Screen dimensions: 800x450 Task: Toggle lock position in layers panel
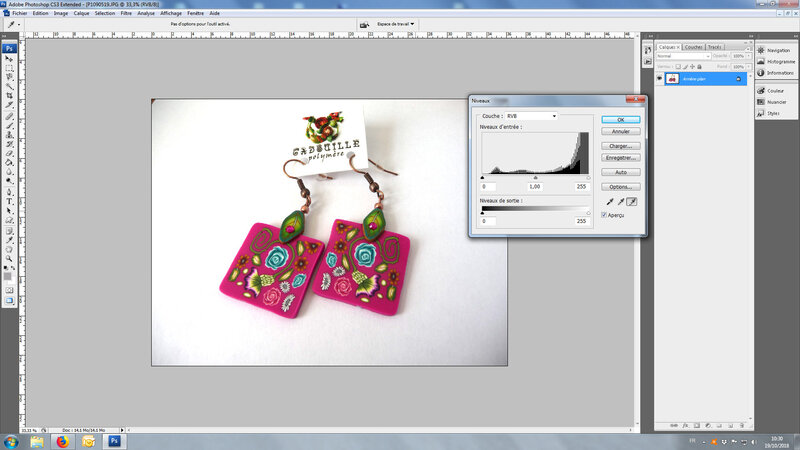(x=692, y=67)
